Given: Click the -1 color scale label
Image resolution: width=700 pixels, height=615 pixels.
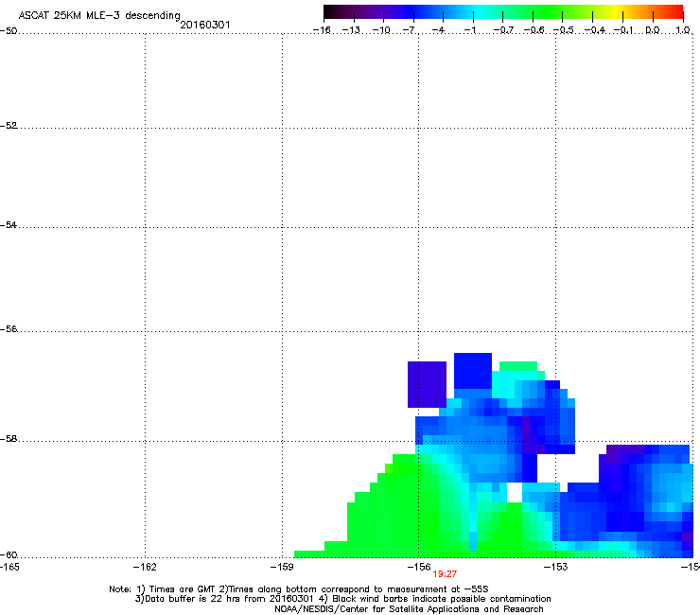Looking at the screenshot, I should tap(470, 30).
